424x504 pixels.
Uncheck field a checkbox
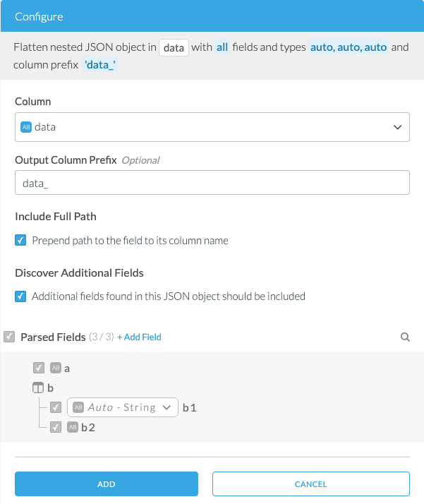(38, 368)
